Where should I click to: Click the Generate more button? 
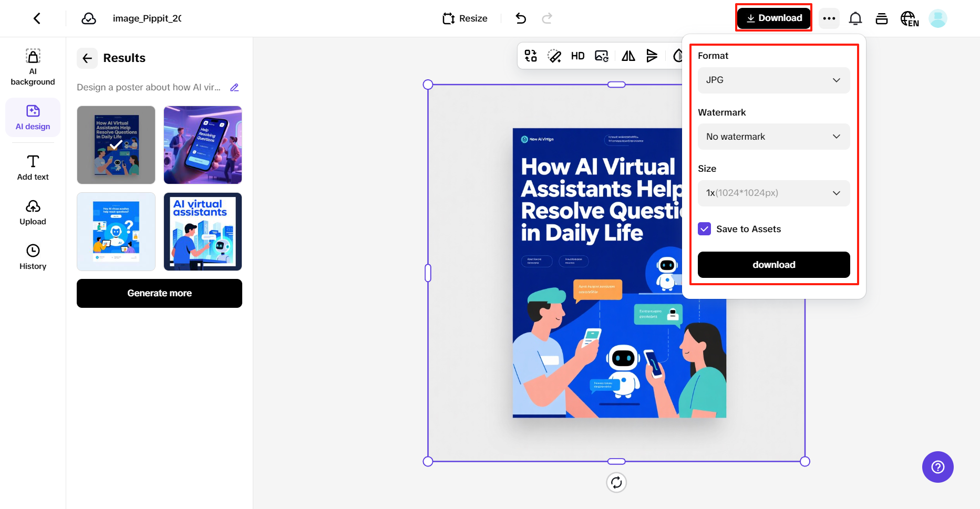(x=159, y=293)
